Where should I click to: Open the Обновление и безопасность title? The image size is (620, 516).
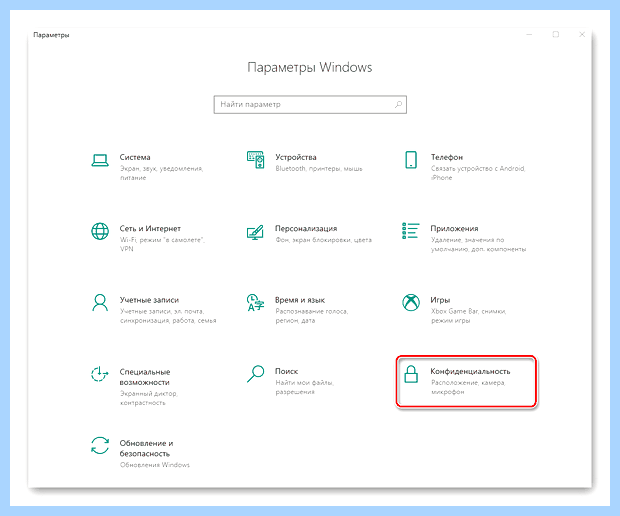(146, 448)
